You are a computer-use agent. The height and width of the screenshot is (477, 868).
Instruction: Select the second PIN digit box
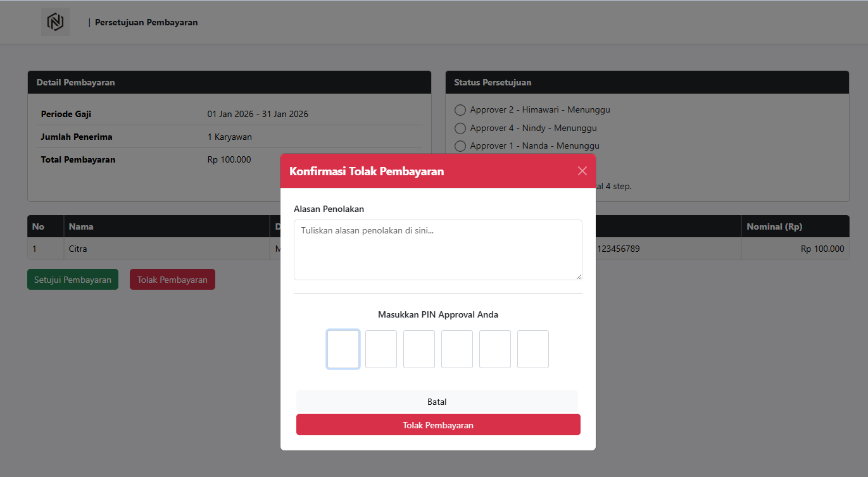point(381,349)
